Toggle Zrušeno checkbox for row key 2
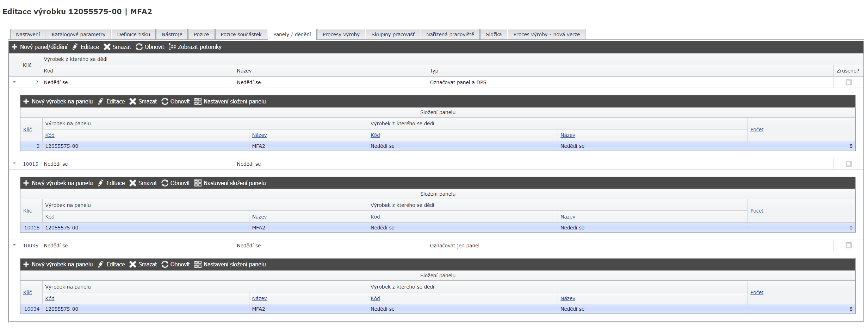Screen dimensions: 868x329 click(848, 82)
